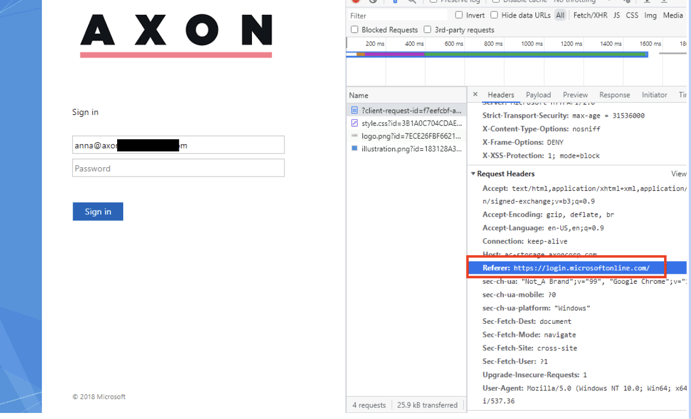Click the 800 ms timeline tick label
The height and width of the screenshot is (419, 691).
[x=493, y=44]
